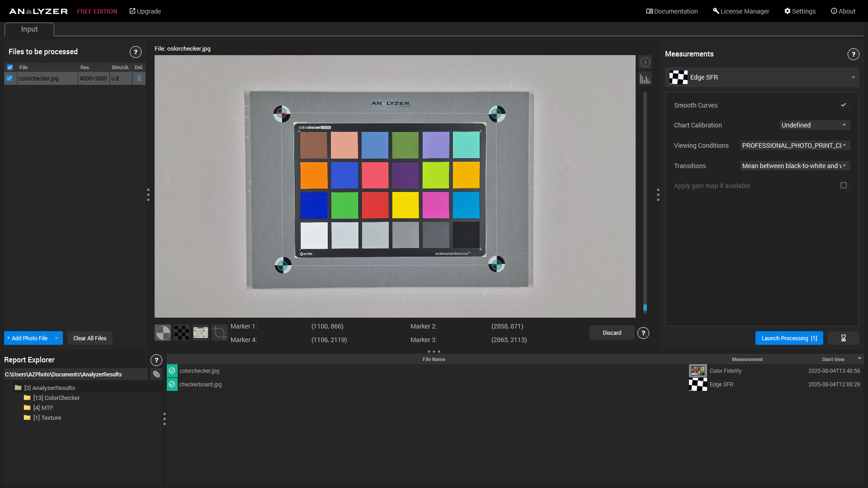Click the Color Fidelity measurement thumbnail
Viewport: 868px width, 488px height.
click(698, 371)
